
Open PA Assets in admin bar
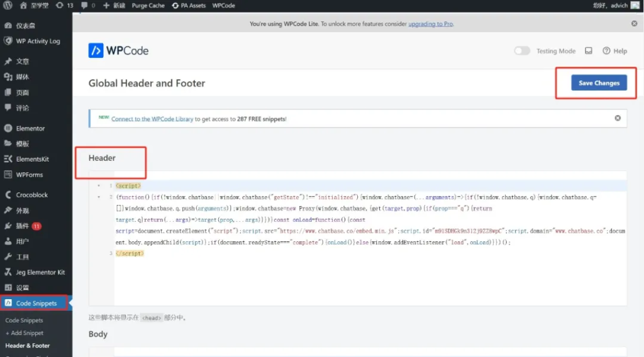(189, 5)
